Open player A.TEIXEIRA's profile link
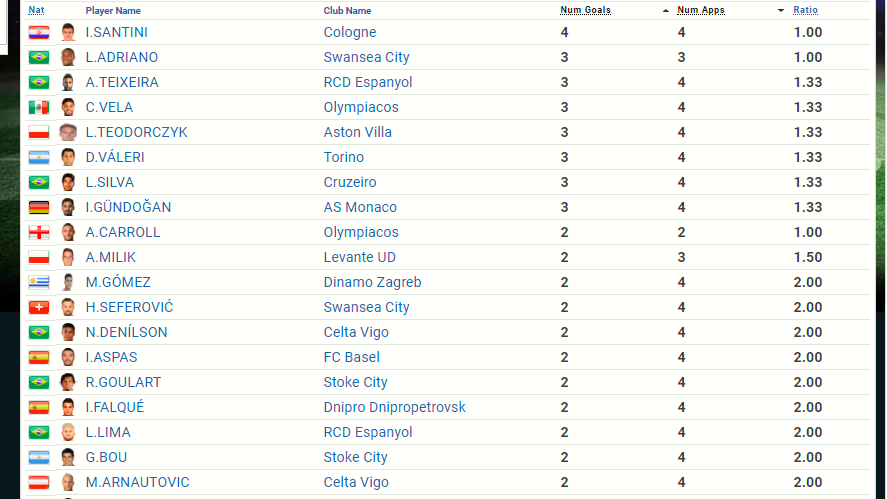Viewport: 887px width, 499px height. 122,83
